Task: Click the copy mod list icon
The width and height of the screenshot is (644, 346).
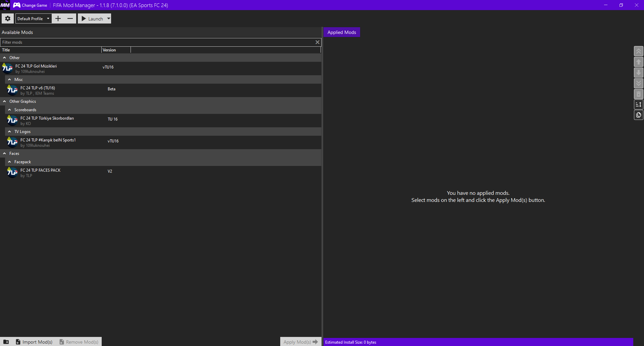Action: click(x=638, y=115)
